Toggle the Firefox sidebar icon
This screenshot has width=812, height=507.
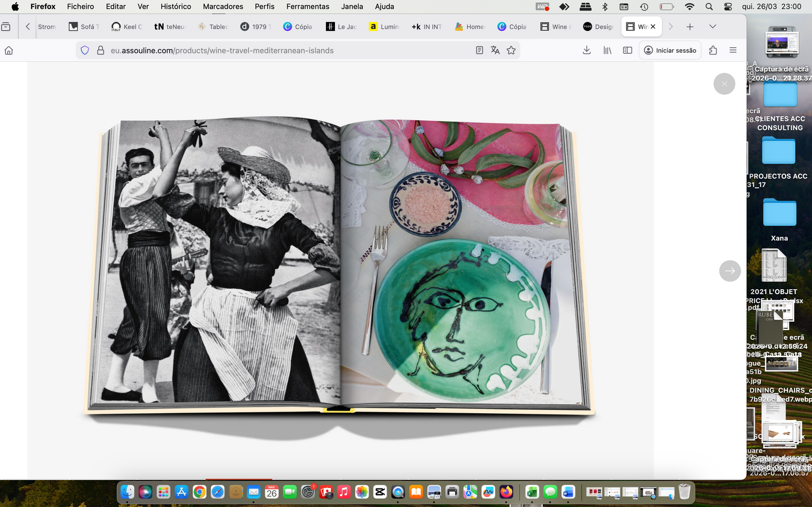628,51
